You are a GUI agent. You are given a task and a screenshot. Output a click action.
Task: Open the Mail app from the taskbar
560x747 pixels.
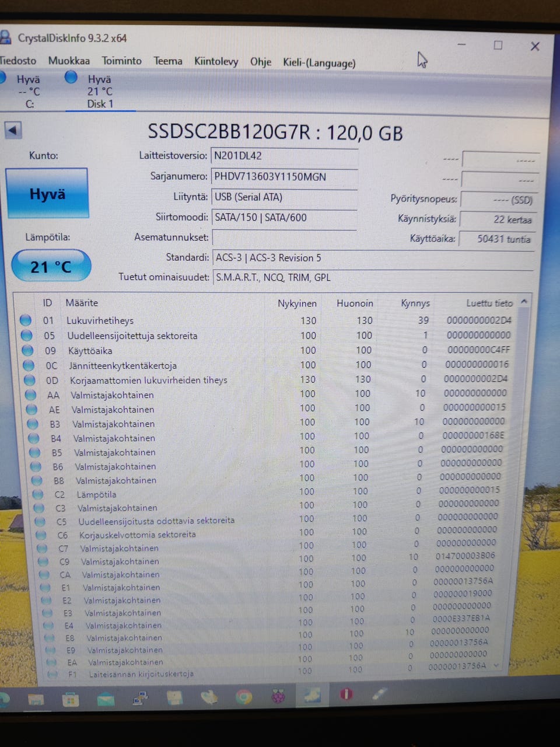click(106, 697)
